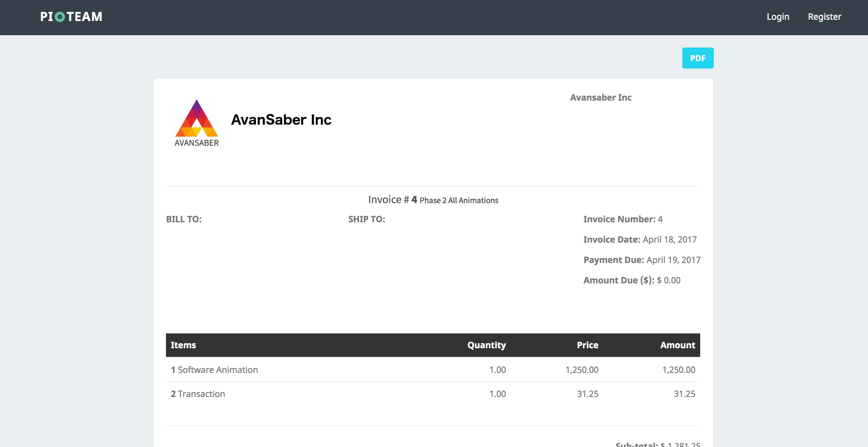Viewport: 868px width, 447px height.
Task: Click 'Phase 2 All Animations' subtitle
Action: point(459,200)
